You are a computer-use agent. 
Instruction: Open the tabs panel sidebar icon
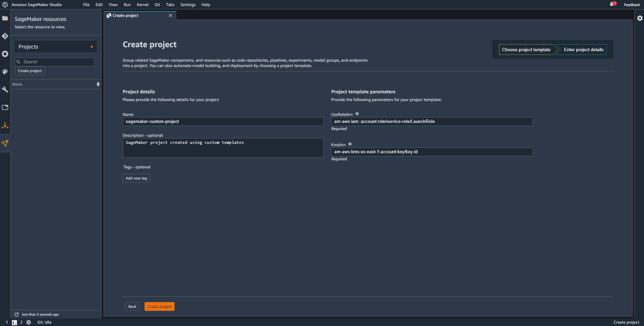pyautogui.click(x=5, y=107)
